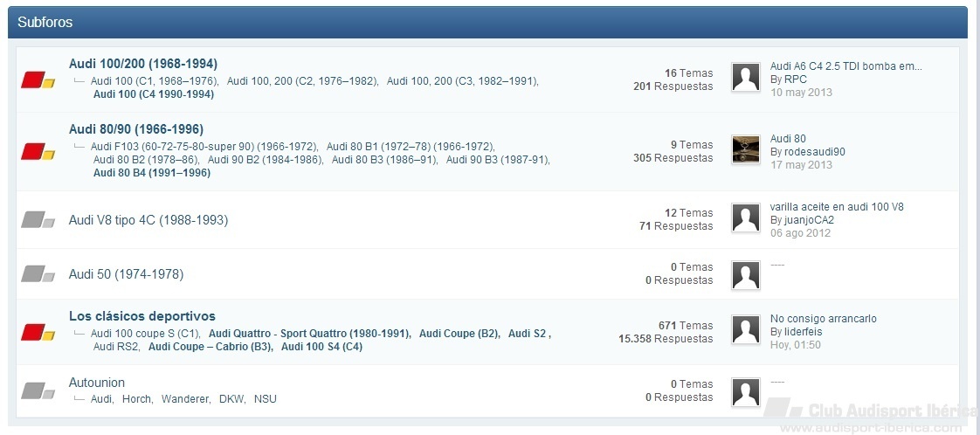Image resolution: width=980 pixels, height=435 pixels.
Task: Click the date '10 may 2013'
Action: click(801, 93)
